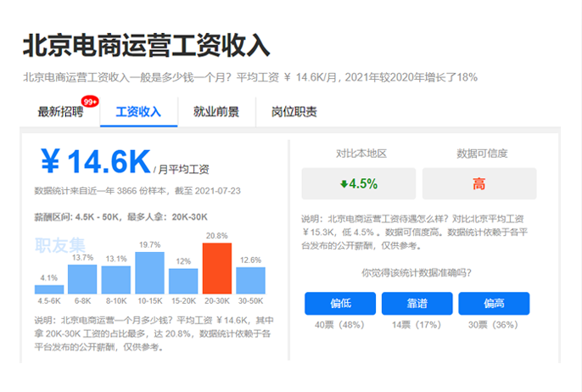The height and width of the screenshot is (392, 582).
Task: Click the green down-arrow icon beside 4.5%
Action: click(344, 183)
